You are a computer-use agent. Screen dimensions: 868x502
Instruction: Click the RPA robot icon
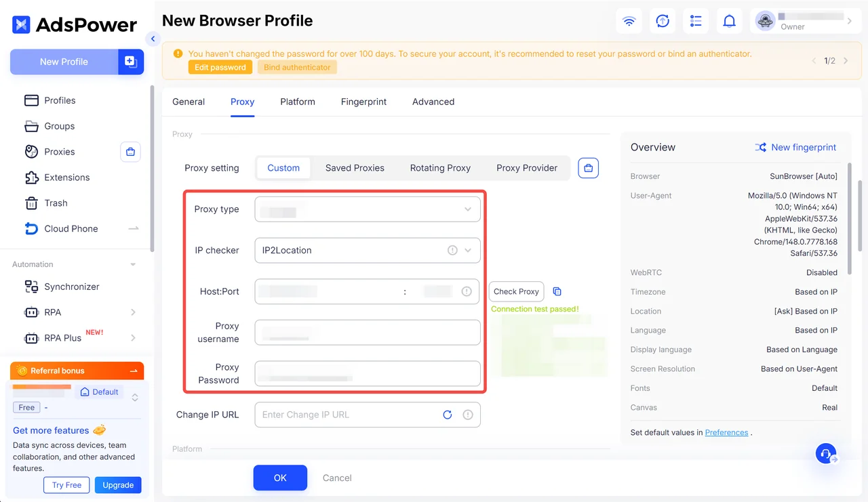[x=31, y=312]
